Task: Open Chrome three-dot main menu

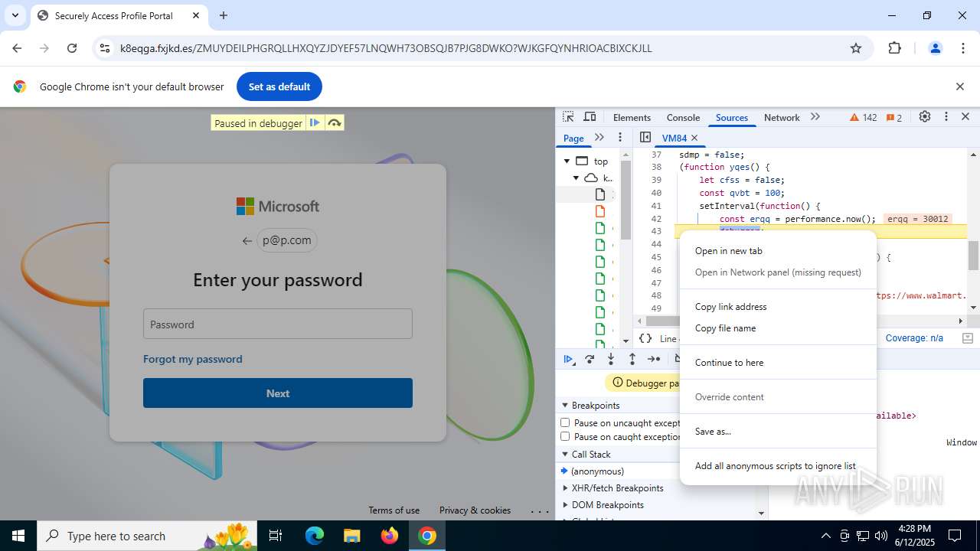Action: coord(963,48)
